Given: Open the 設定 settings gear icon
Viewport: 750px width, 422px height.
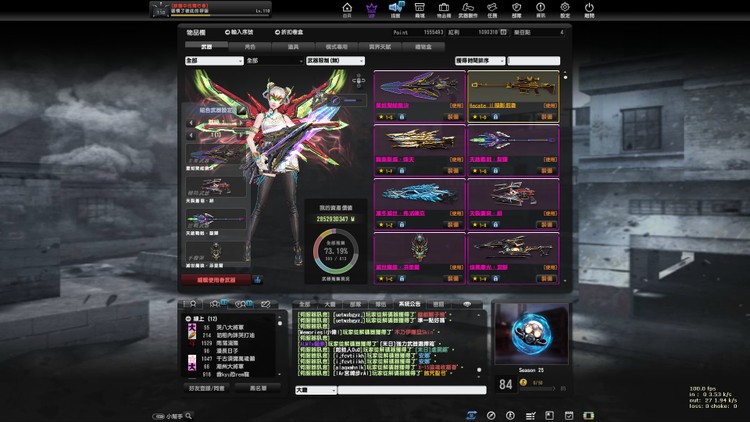Looking at the screenshot, I should (565, 10).
